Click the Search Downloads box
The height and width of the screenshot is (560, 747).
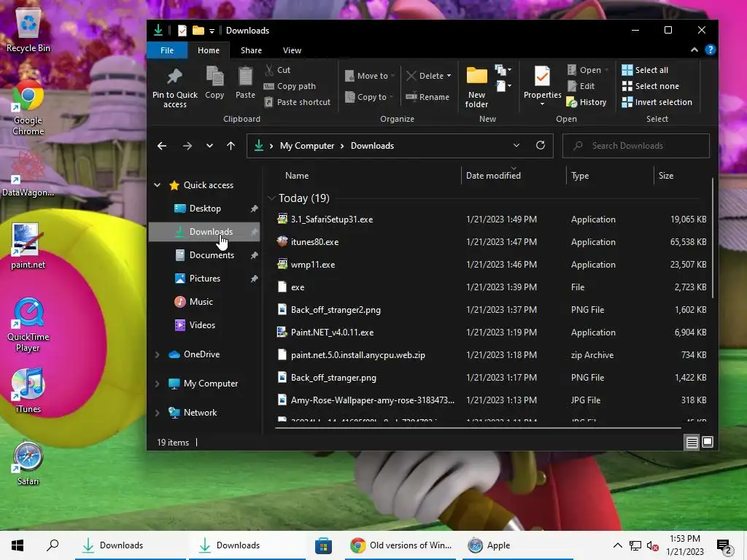[x=635, y=146]
